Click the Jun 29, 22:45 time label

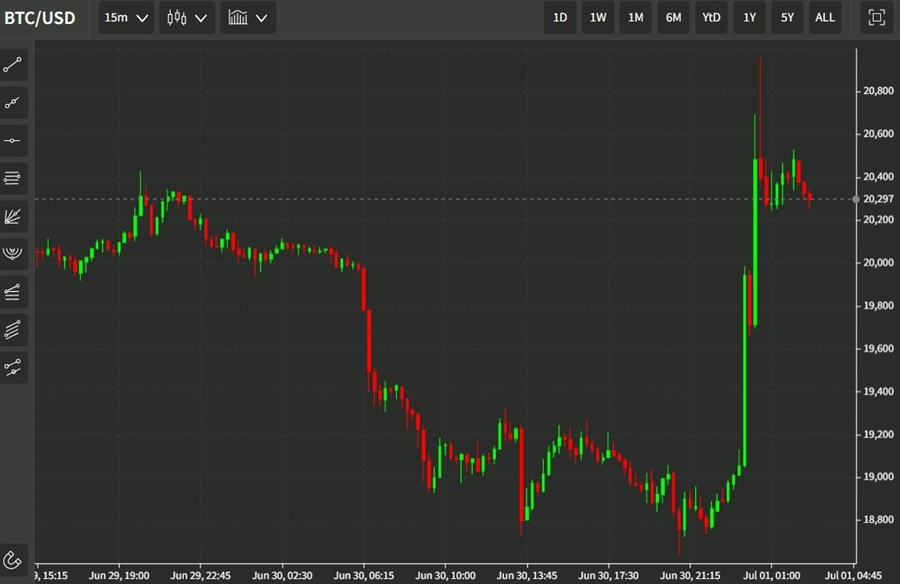(x=200, y=575)
